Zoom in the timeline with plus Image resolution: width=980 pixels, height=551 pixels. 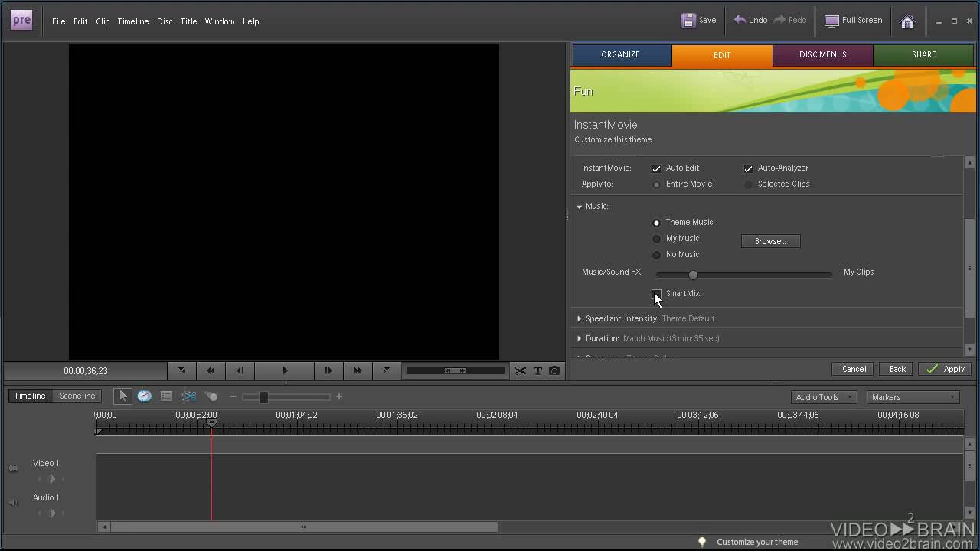[339, 396]
